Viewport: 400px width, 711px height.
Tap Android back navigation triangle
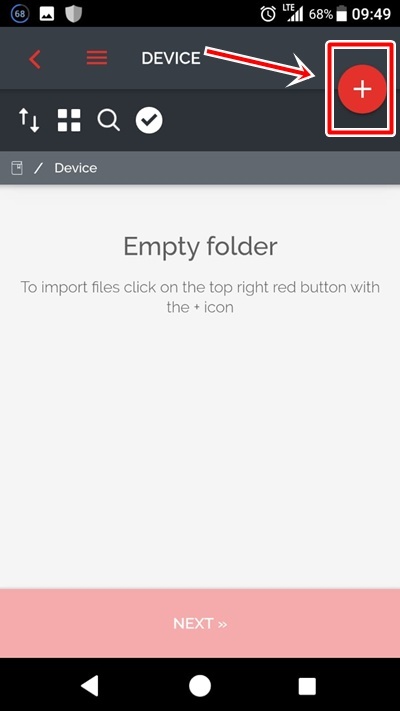point(90,687)
